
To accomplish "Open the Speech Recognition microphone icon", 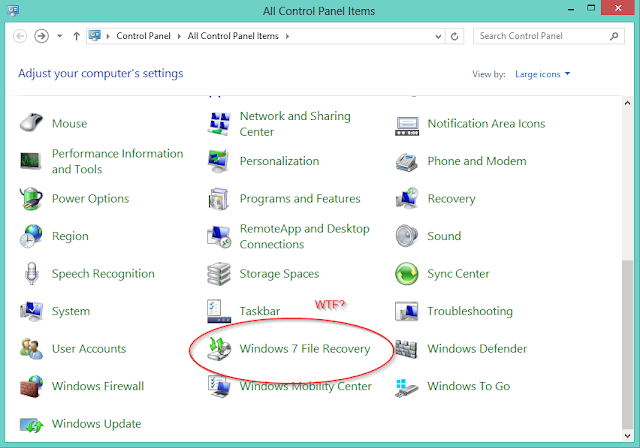I will [x=31, y=273].
